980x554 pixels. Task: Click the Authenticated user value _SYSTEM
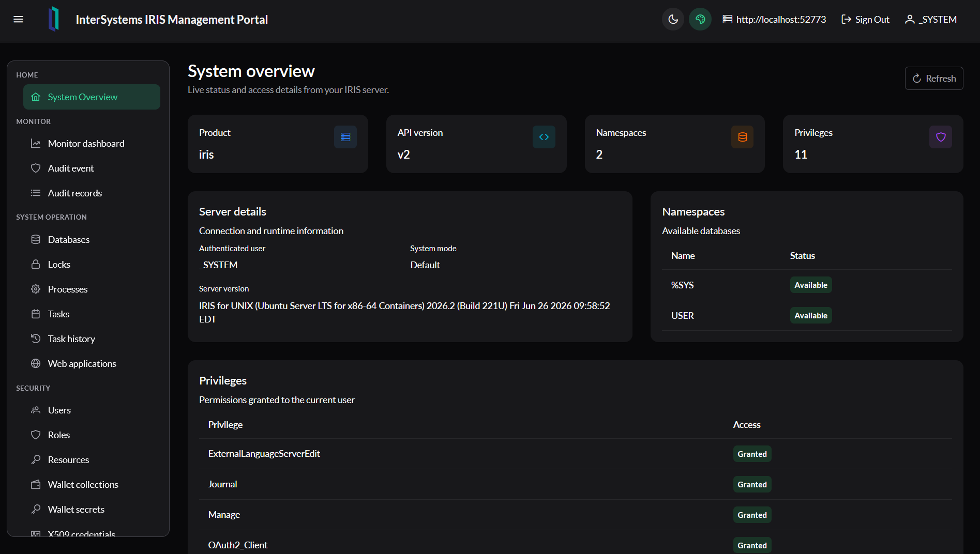[218, 265]
